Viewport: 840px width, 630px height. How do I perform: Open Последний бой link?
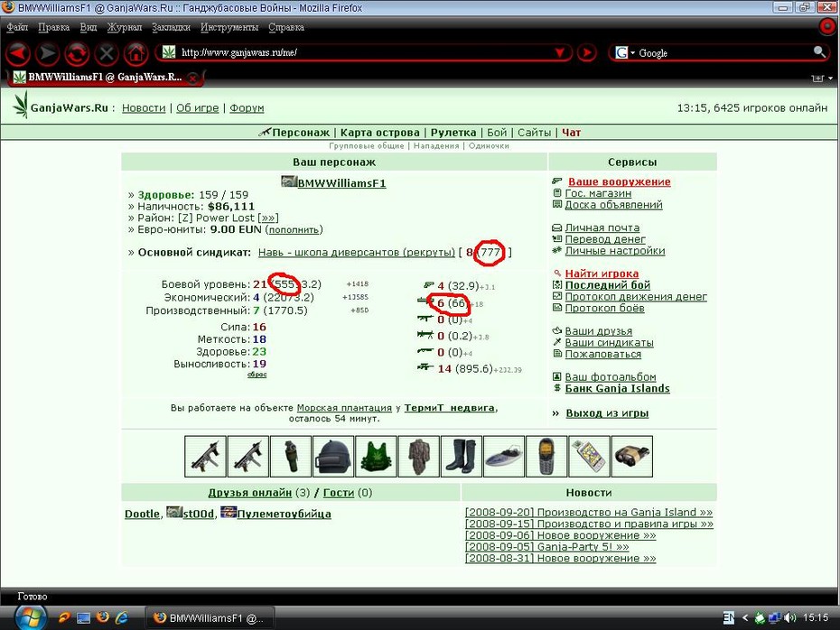pos(608,285)
